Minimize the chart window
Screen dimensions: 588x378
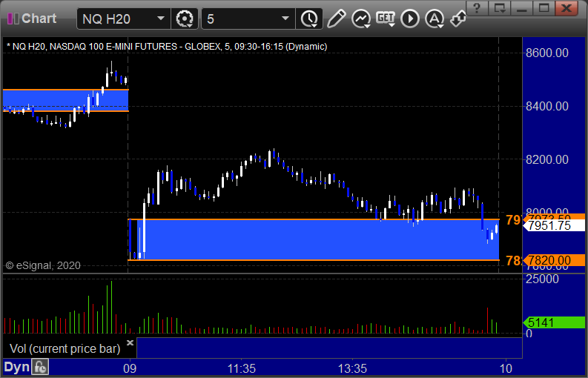521,7
